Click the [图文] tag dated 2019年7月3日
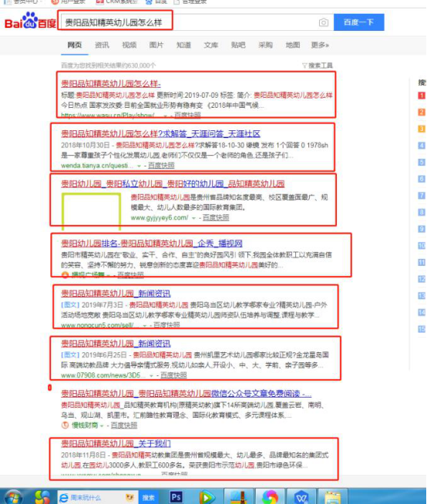The width and height of the screenshot is (427, 504). point(70,304)
